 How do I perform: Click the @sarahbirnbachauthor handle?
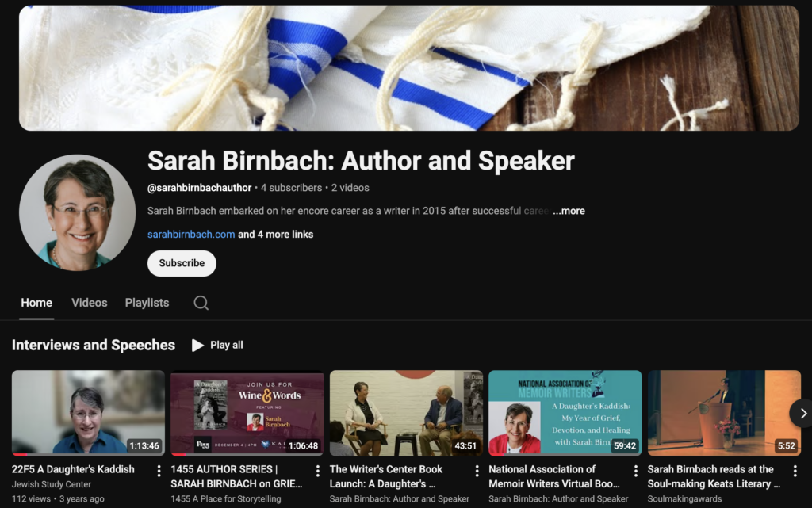pyautogui.click(x=199, y=188)
